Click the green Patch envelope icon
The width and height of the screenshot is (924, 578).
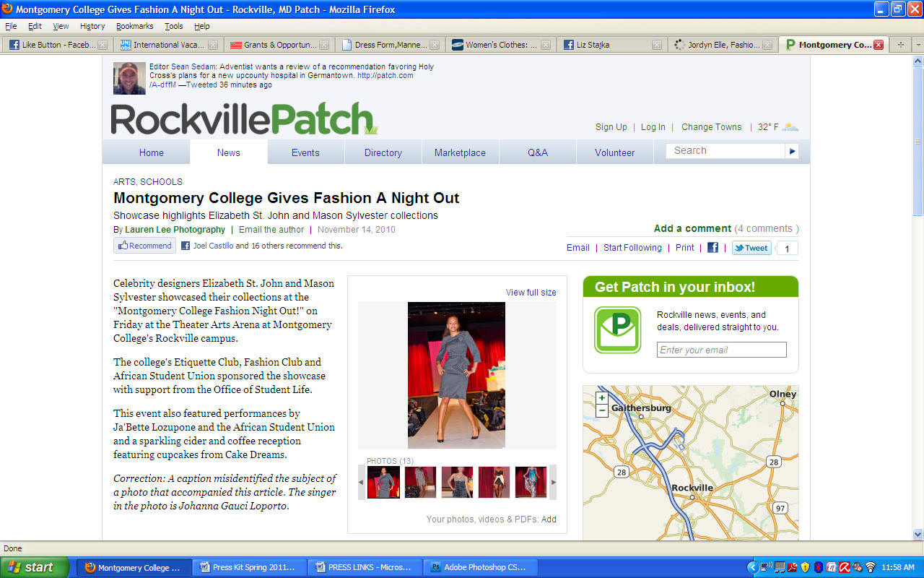point(617,330)
